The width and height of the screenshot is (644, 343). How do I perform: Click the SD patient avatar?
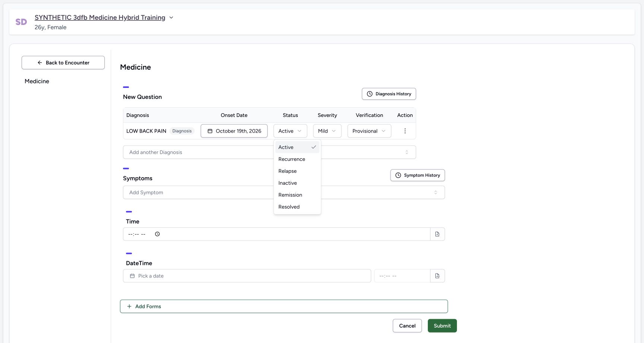21,22
